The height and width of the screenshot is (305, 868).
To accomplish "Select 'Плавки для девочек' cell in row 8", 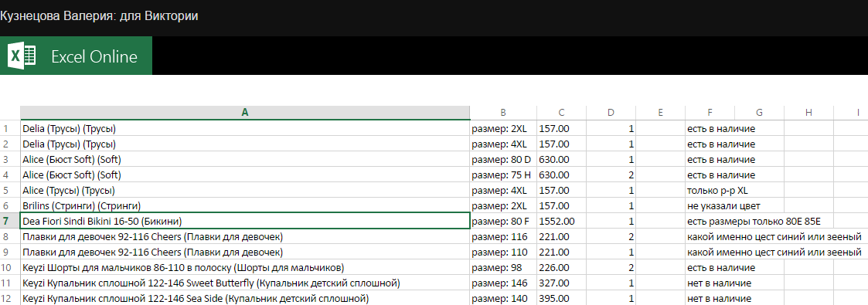I will pyautogui.click(x=245, y=237).
